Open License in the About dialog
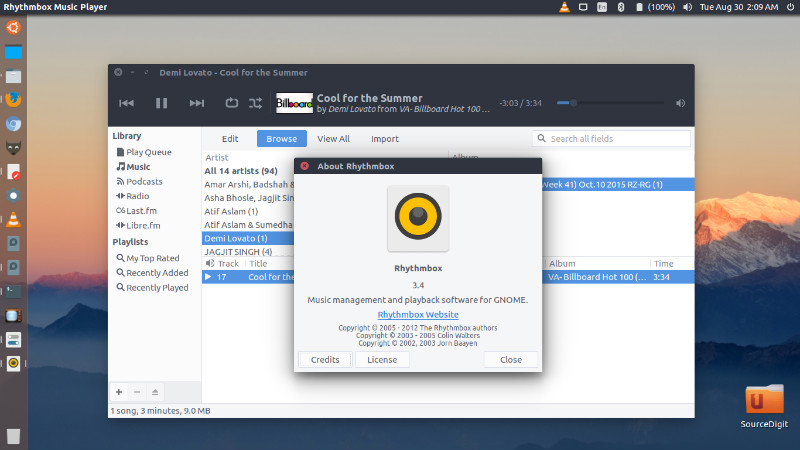800x450 pixels. (x=382, y=360)
